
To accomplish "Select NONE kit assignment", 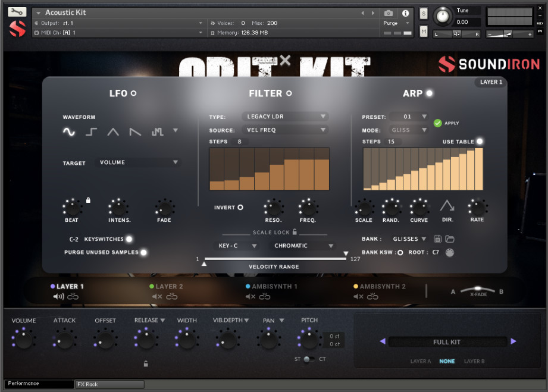I will click(x=447, y=361).
